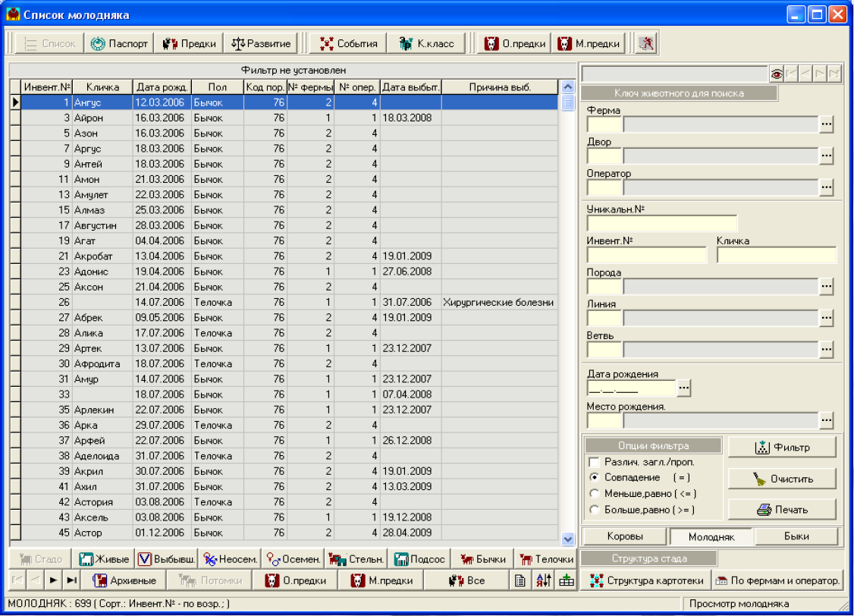
Task: Apply the filter with the Фильтр button
Action: coord(782,448)
